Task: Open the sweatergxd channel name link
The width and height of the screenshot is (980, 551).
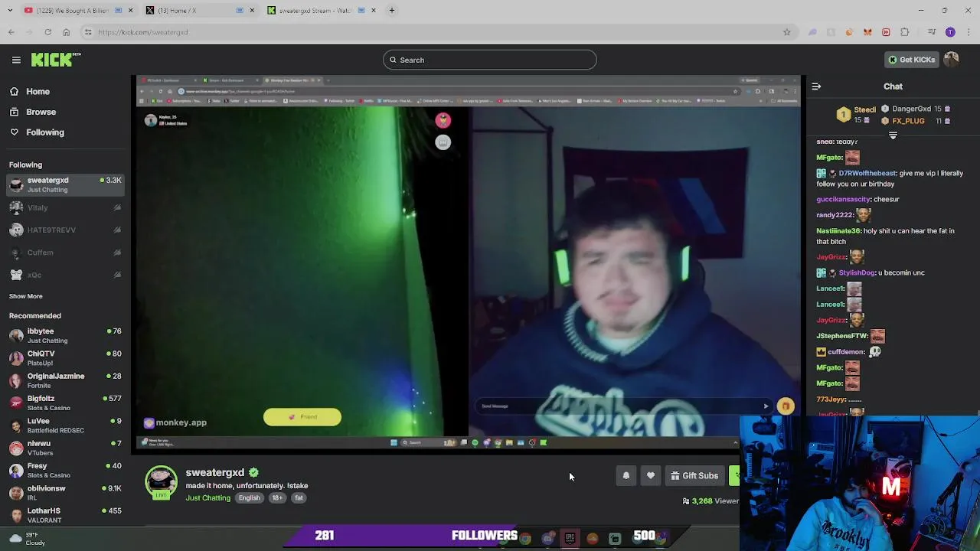Action: point(215,472)
